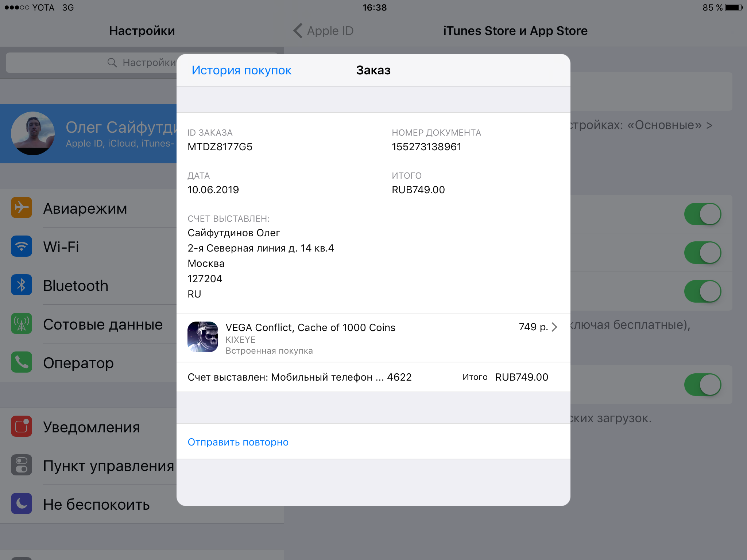Tap iTunes Store и App Store title

[515, 31]
